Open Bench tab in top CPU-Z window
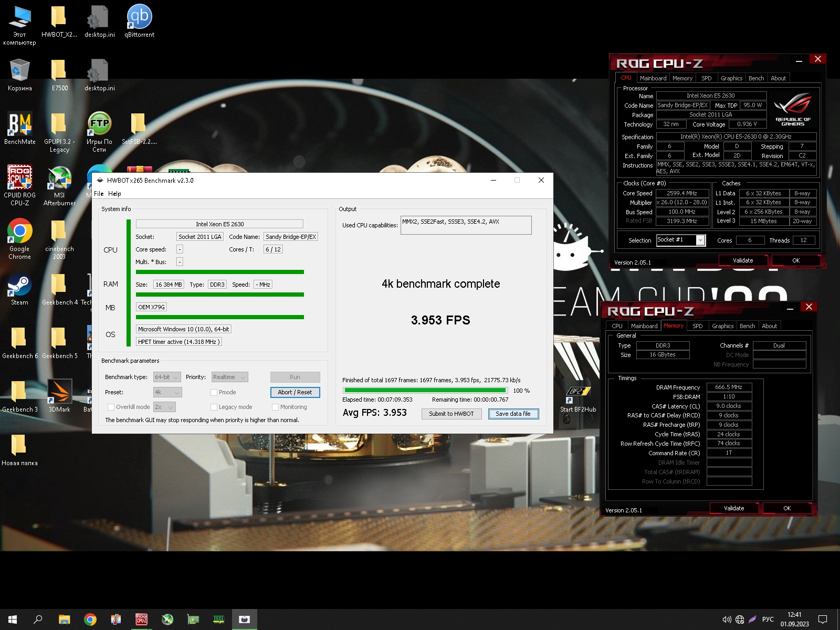Image resolution: width=840 pixels, height=630 pixels. point(756,78)
